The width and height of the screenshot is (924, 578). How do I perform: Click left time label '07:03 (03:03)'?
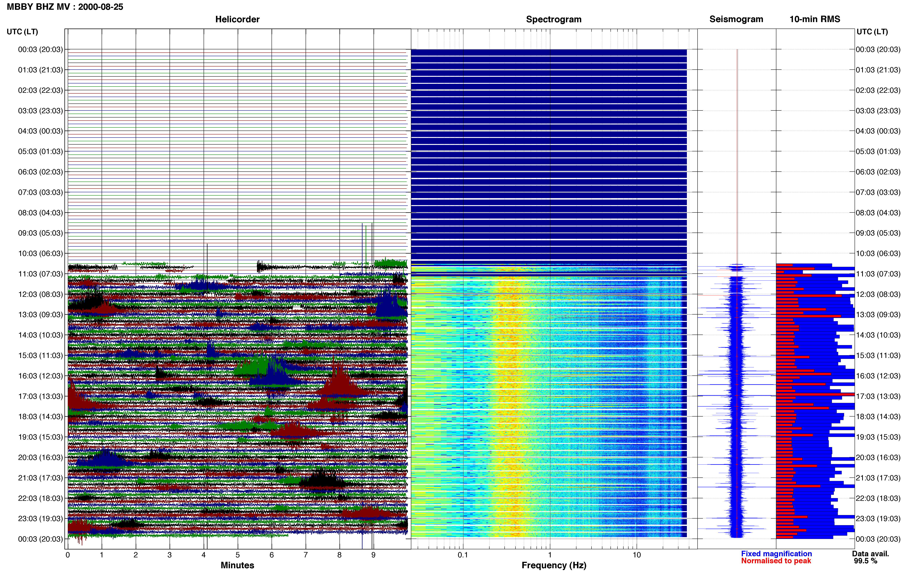tap(41, 192)
